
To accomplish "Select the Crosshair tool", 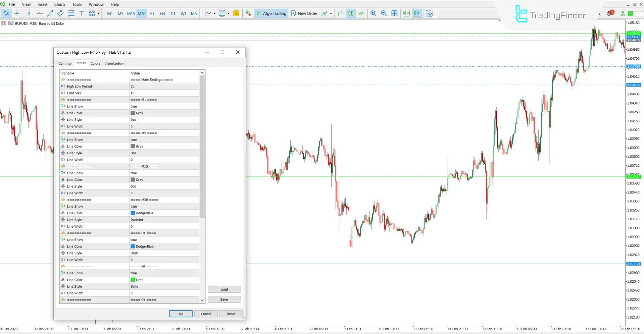I will click(x=17, y=13).
